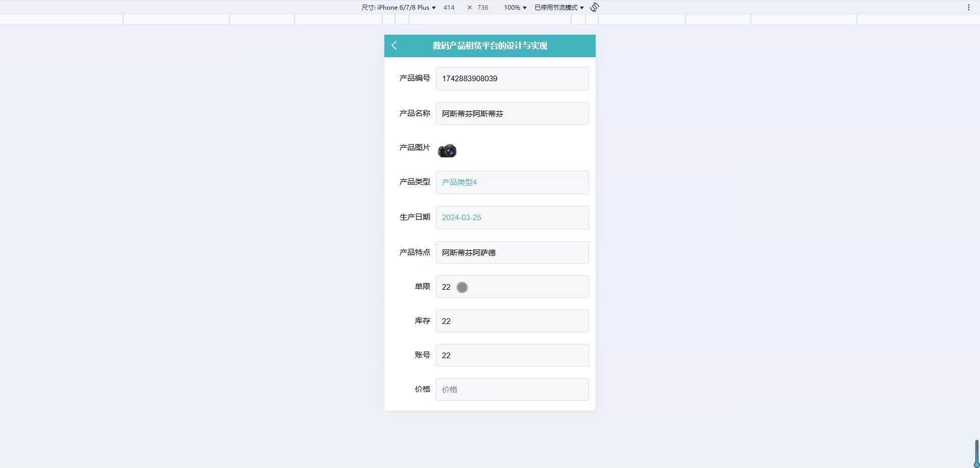Focus the 产品特点 input field
Image resolution: width=980 pixels, height=468 pixels.
point(512,252)
